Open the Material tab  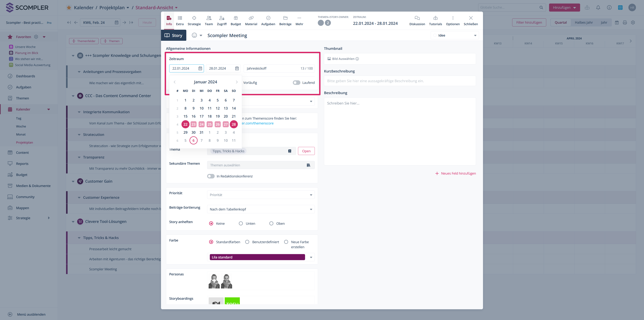tap(251, 20)
